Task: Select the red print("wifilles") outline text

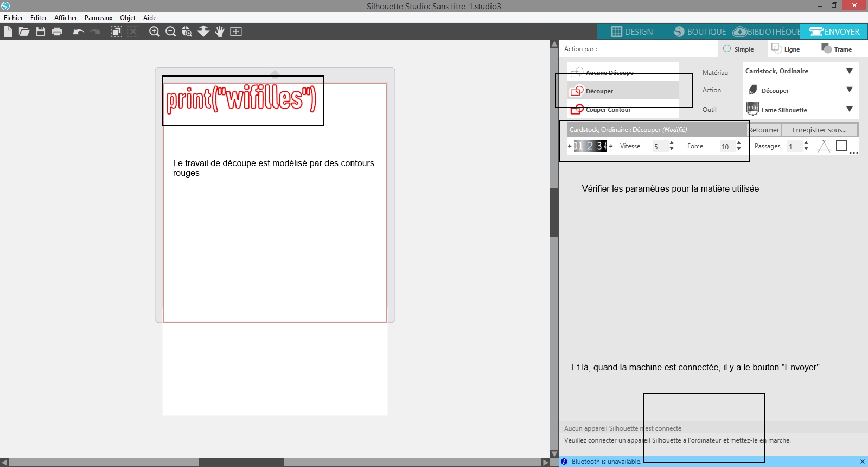Action: click(x=241, y=99)
